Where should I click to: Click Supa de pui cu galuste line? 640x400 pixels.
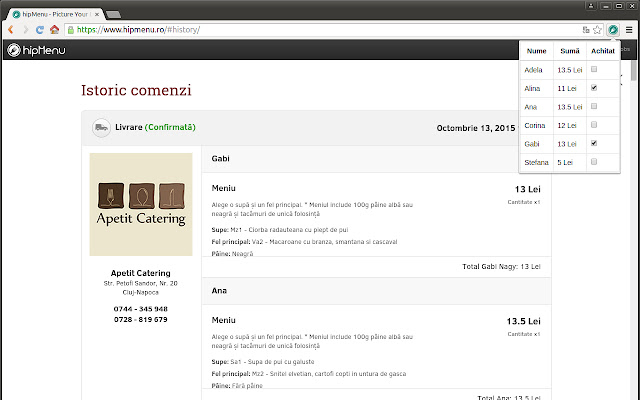tap(263, 362)
